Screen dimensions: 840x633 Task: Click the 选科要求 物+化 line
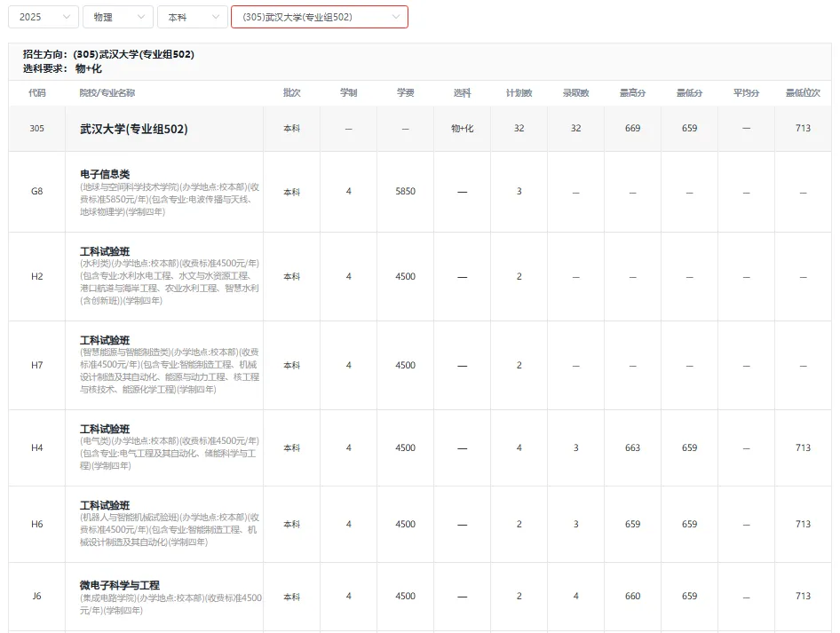pyautogui.click(x=62, y=68)
